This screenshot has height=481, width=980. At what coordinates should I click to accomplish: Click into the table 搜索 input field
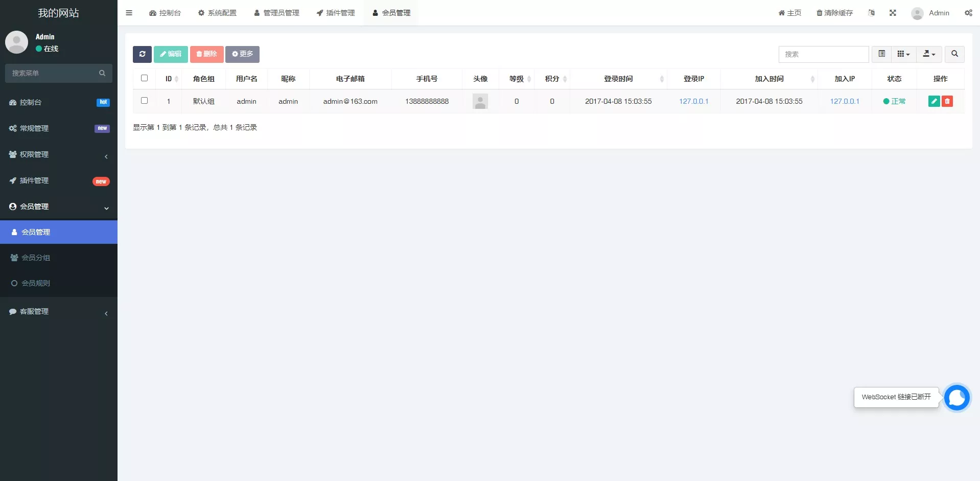point(823,54)
